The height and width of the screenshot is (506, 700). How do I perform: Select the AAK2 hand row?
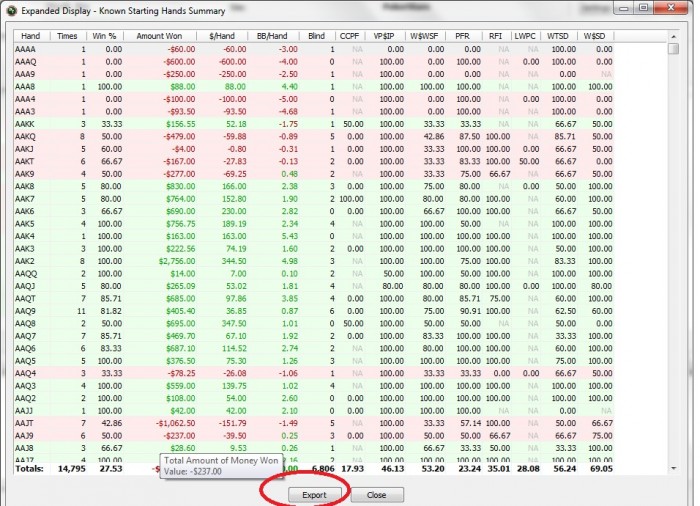pyautogui.click(x=314, y=261)
